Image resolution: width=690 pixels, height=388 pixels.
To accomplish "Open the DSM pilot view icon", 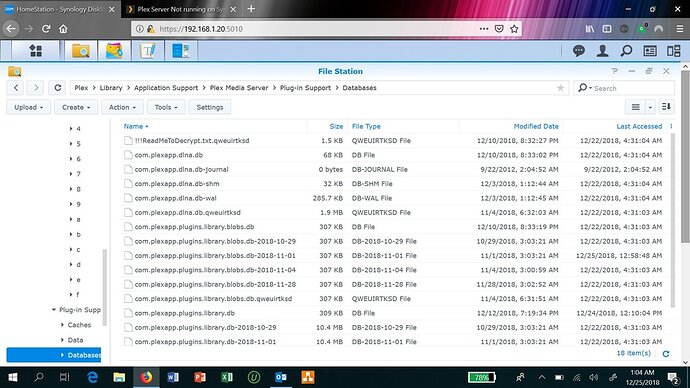I will (x=674, y=51).
